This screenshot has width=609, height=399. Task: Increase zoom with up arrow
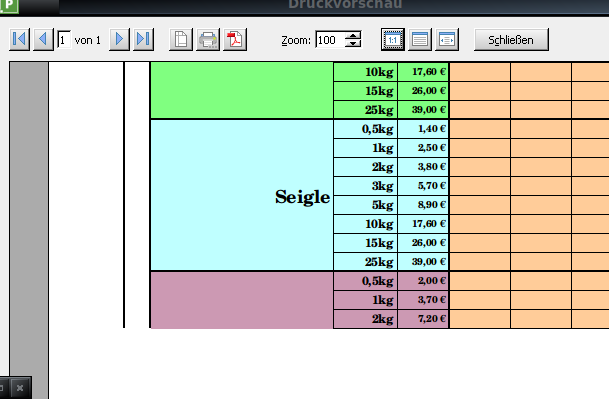pyautogui.click(x=353, y=35)
